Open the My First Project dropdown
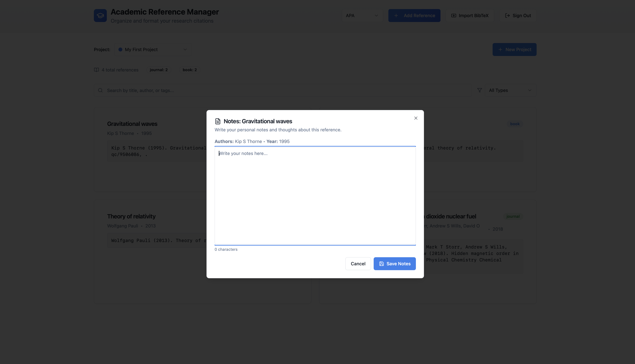Screen dimensions: 635x364 [x=153, y=50]
